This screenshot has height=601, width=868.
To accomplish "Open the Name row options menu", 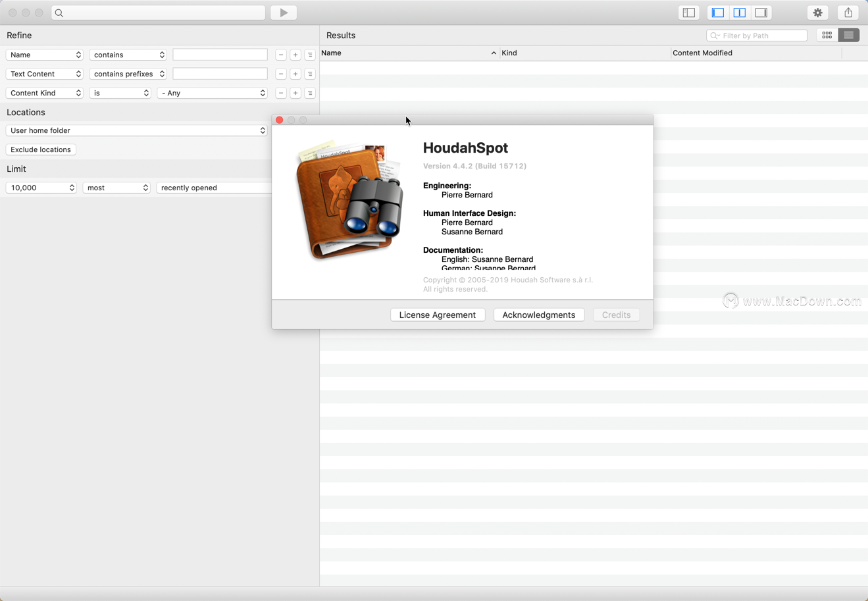I will (x=310, y=55).
